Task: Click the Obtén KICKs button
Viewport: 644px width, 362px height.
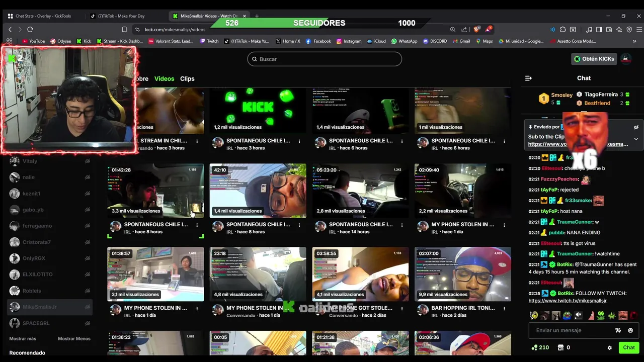Action: click(594, 59)
